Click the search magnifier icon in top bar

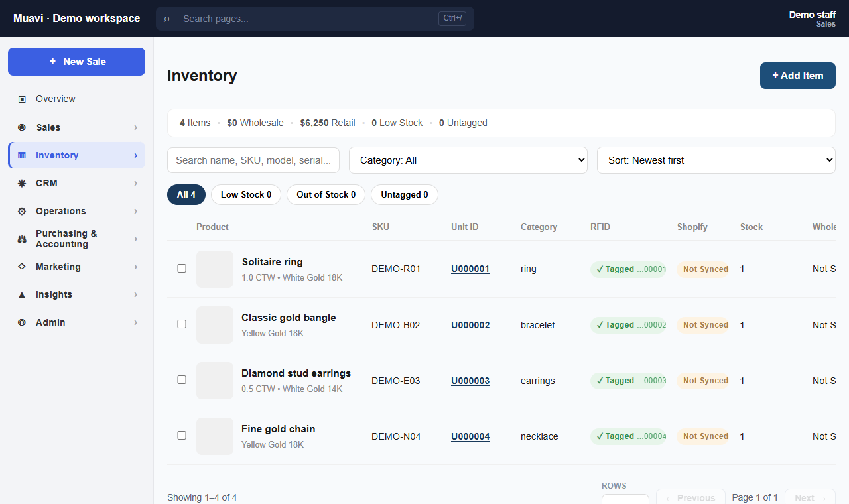(x=166, y=19)
